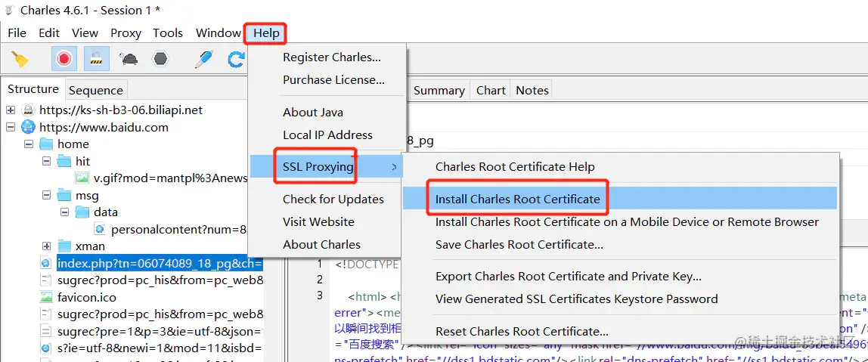Image resolution: width=868 pixels, height=362 pixels.
Task: Open the Summary tab
Action: pyautogui.click(x=439, y=90)
